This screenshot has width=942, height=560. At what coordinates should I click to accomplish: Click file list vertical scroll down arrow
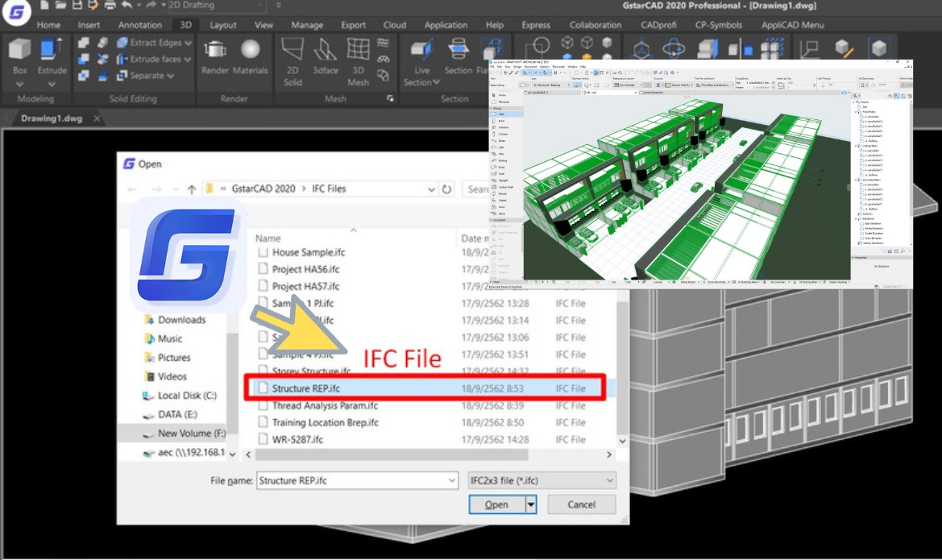click(x=622, y=441)
